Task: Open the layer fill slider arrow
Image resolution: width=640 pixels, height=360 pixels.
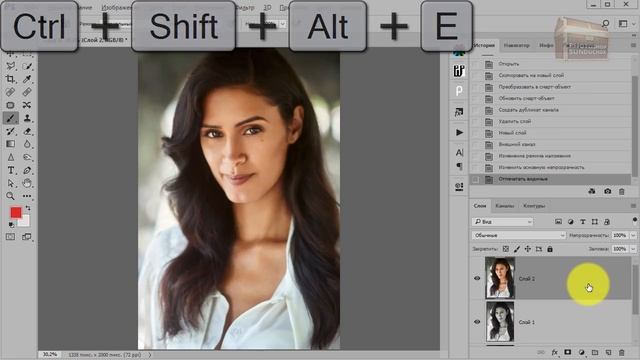Action: coord(633,249)
